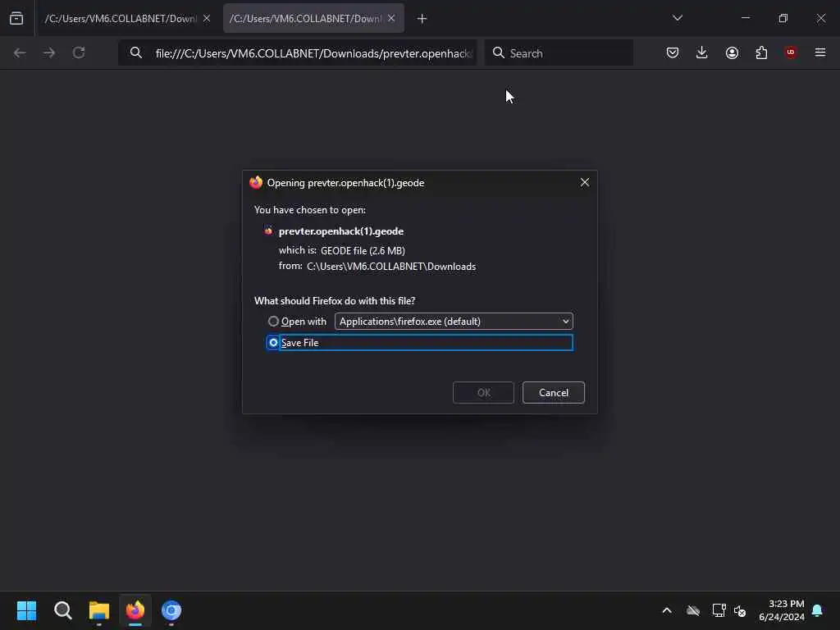The image size is (840, 630).
Task: Open File Explorer from taskbar
Action: [99, 610]
